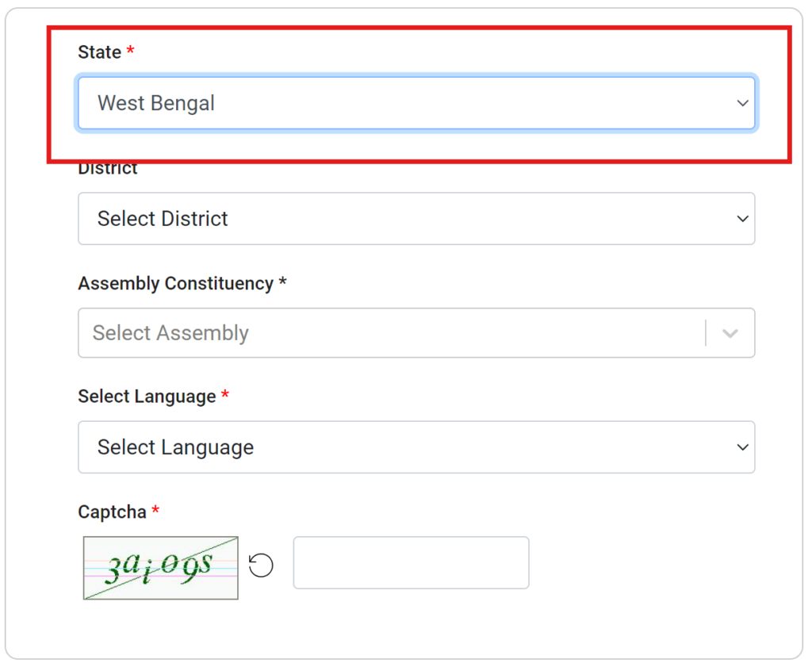Click the asterisk beside Assembly Constituency
The image size is (812, 667).
coord(282,283)
